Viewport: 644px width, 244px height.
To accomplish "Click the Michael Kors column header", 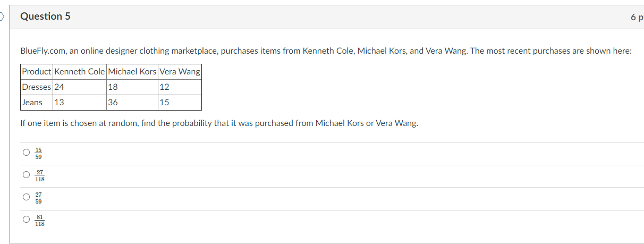I will point(132,72).
